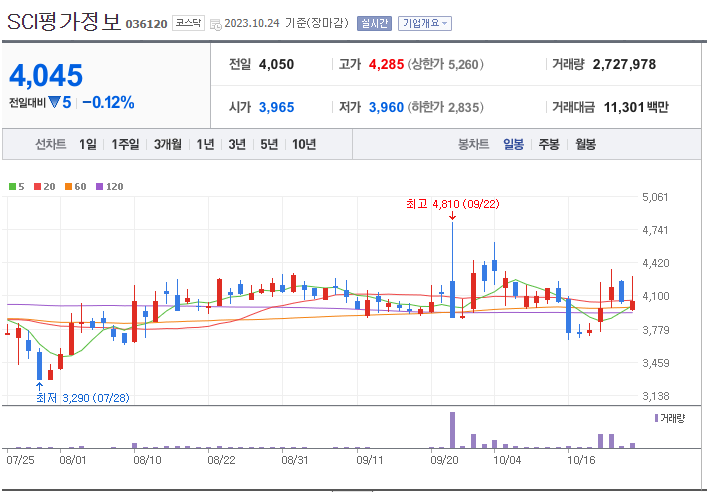Click the 시가 value 3,965
Viewport: 707px width, 492px height.
click(276, 107)
